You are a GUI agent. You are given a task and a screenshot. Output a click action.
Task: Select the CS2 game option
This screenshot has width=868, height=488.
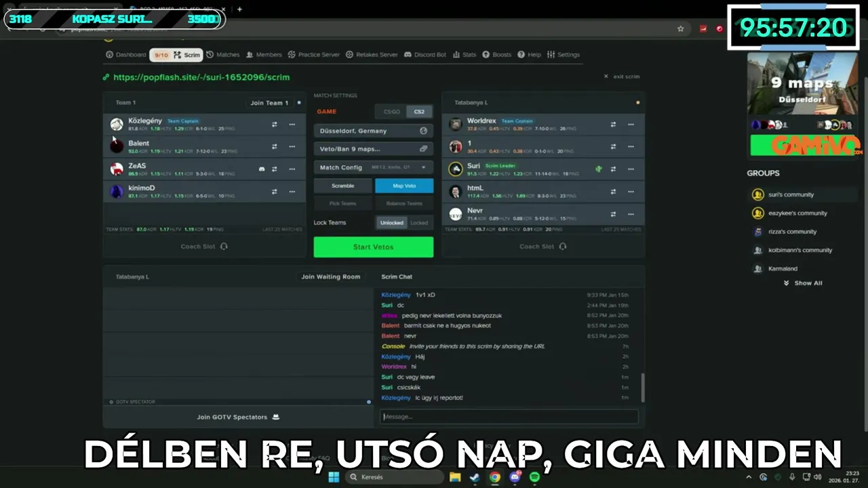[x=420, y=112]
